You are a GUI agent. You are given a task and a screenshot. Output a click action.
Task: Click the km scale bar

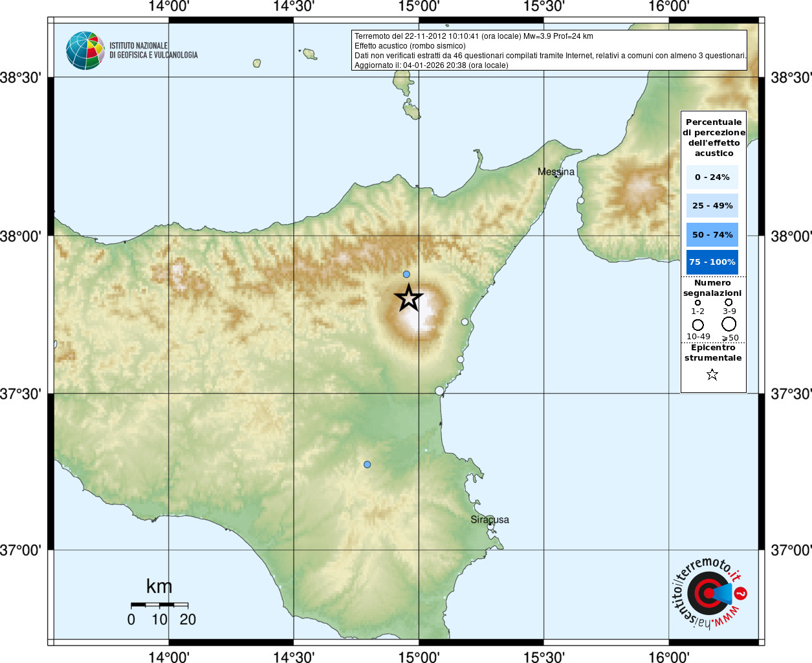tap(159, 605)
